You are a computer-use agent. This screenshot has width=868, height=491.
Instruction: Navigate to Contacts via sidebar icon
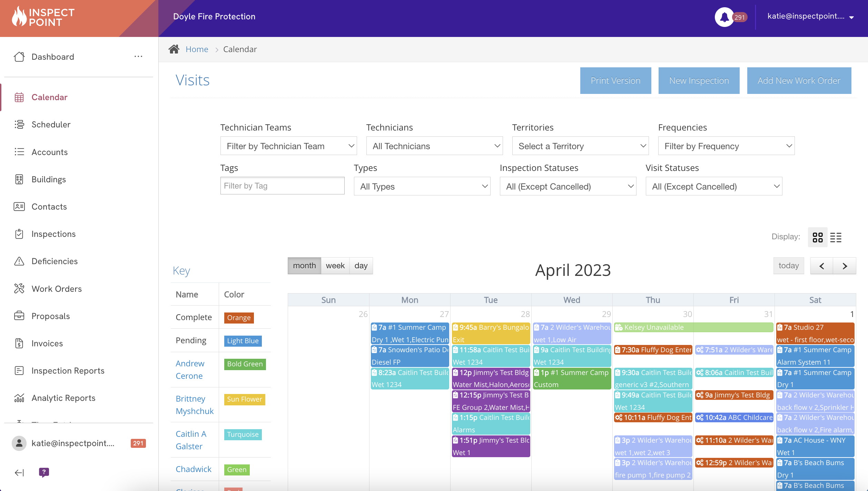coord(19,206)
